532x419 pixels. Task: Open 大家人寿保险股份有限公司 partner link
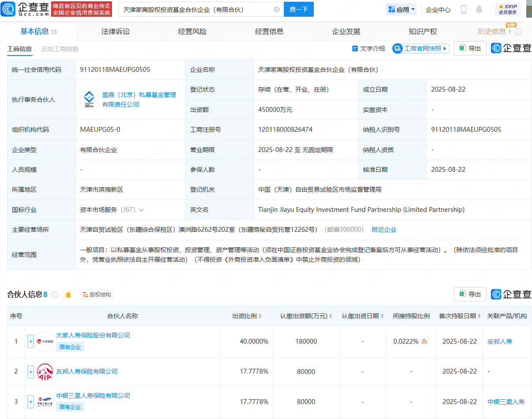[x=93, y=335]
